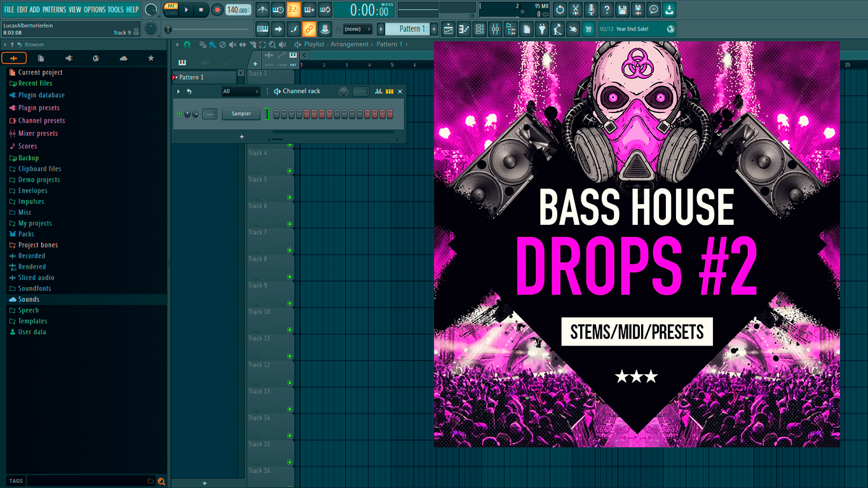Click the Sampler channel button

(241, 114)
